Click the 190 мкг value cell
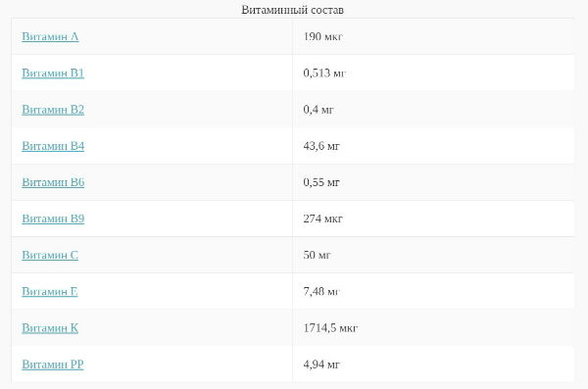The width and height of the screenshot is (588, 389). click(433, 36)
